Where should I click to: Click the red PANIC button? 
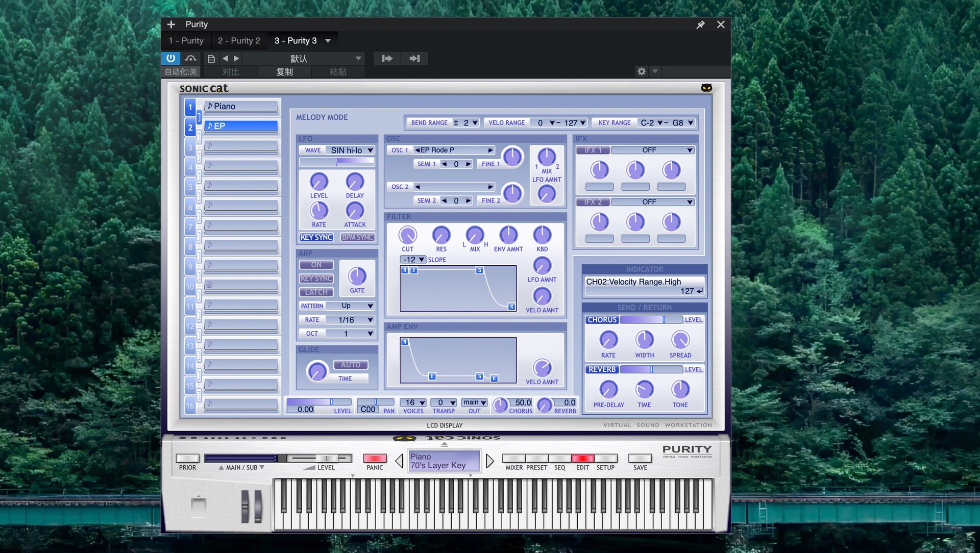[375, 459]
